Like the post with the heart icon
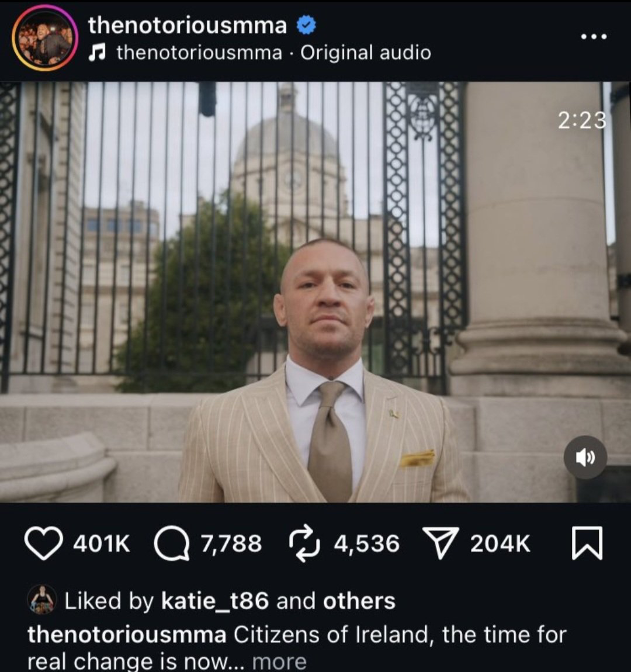The image size is (631, 672). (x=44, y=543)
